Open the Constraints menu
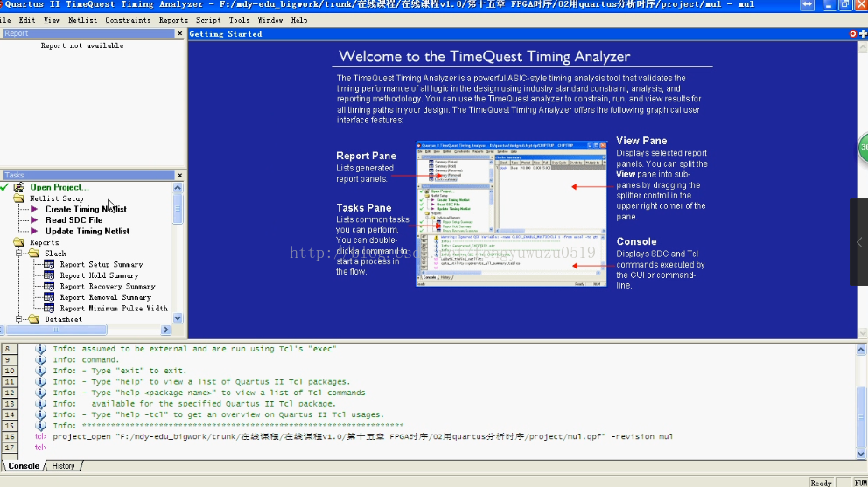Image resolution: width=868 pixels, height=487 pixels. (128, 20)
